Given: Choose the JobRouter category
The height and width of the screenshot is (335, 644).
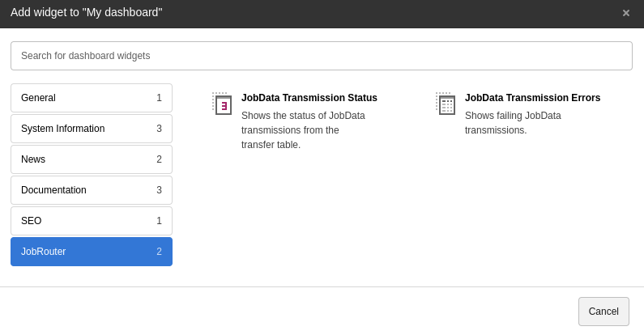Looking at the screenshot, I should click(92, 252).
